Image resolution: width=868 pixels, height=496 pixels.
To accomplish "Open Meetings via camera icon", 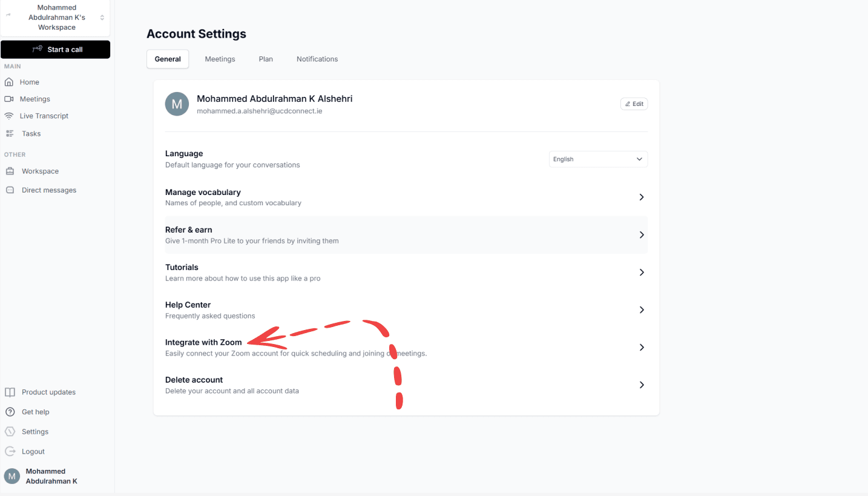I will (9, 99).
